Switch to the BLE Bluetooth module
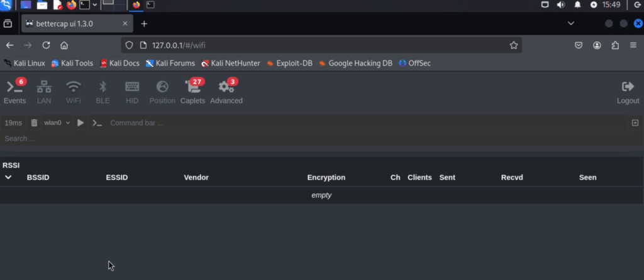The width and height of the screenshot is (644, 280). 103,89
